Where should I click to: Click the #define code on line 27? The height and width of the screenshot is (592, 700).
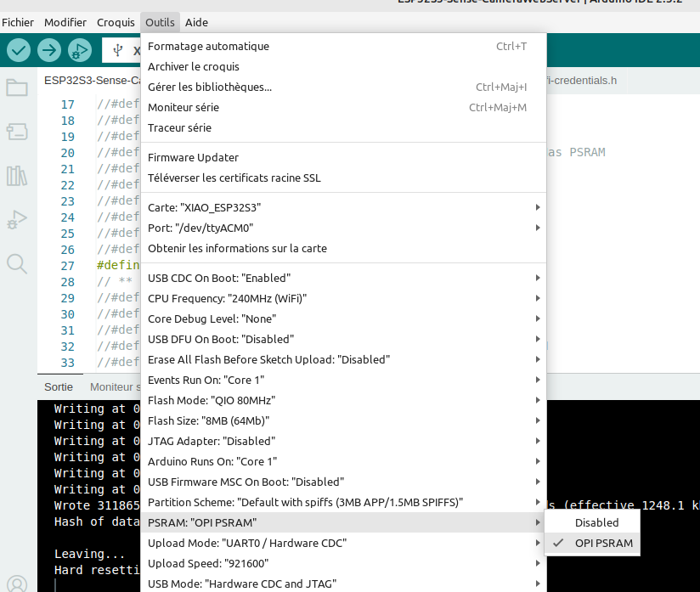(x=118, y=265)
